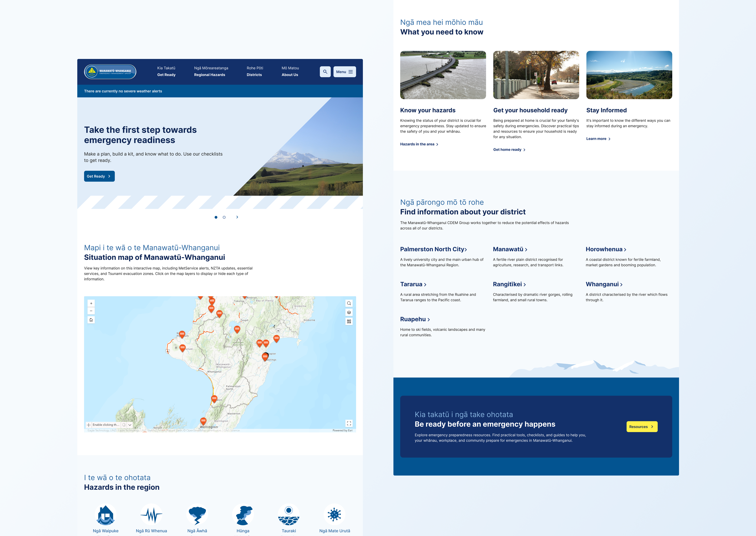Open the Palmerston North City district
756x536 pixels.
coord(433,249)
